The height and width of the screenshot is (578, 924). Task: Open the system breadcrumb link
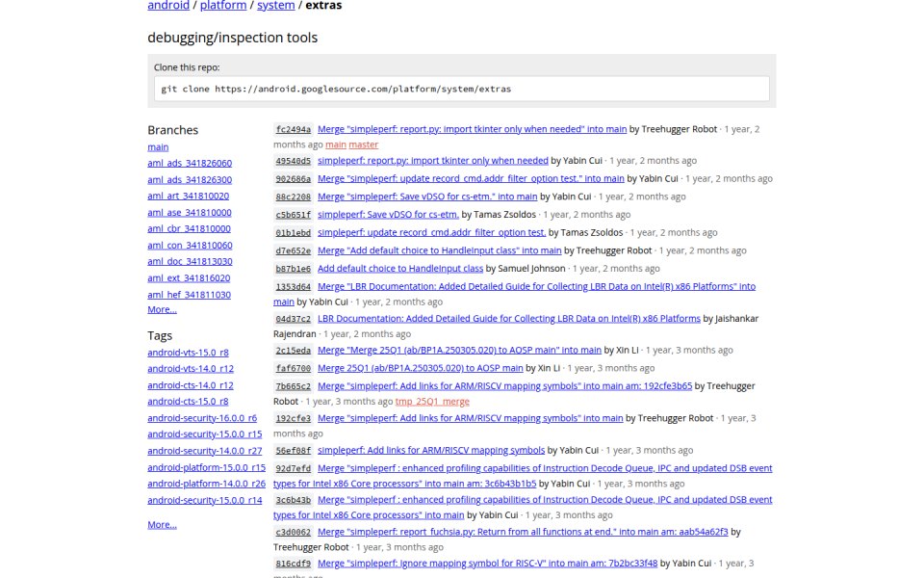point(276,6)
